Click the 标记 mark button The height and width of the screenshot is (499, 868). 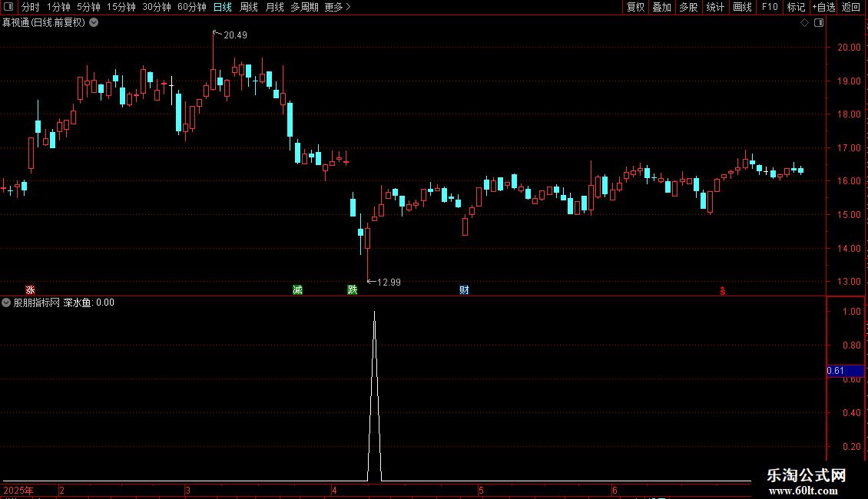(796, 7)
